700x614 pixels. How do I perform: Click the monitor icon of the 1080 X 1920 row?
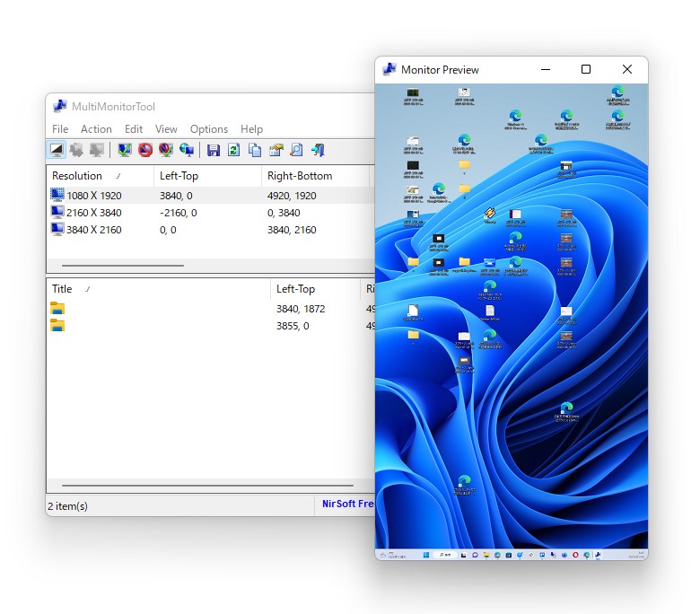click(x=57, y=195)
